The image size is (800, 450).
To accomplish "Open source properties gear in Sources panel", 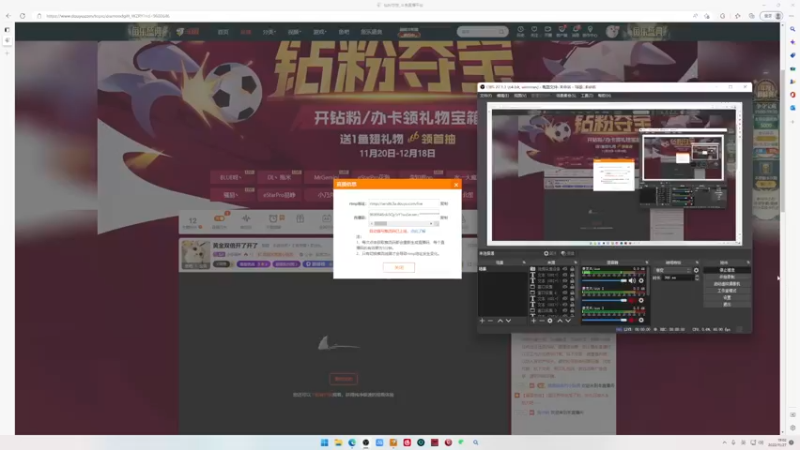I will (x=550, y=321).
